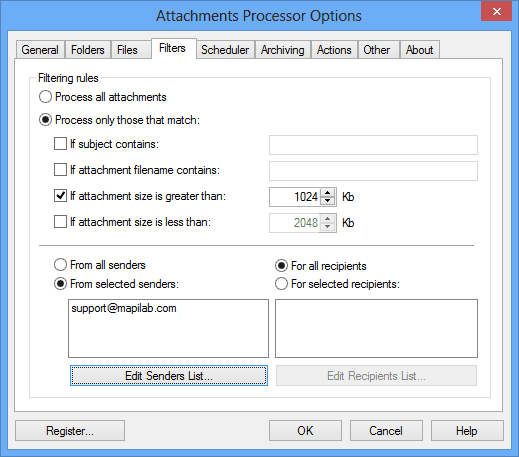Screen dimensions: 519x457
Task: Select support@mapilab.com in senders list
Action: tap(124, 308)
